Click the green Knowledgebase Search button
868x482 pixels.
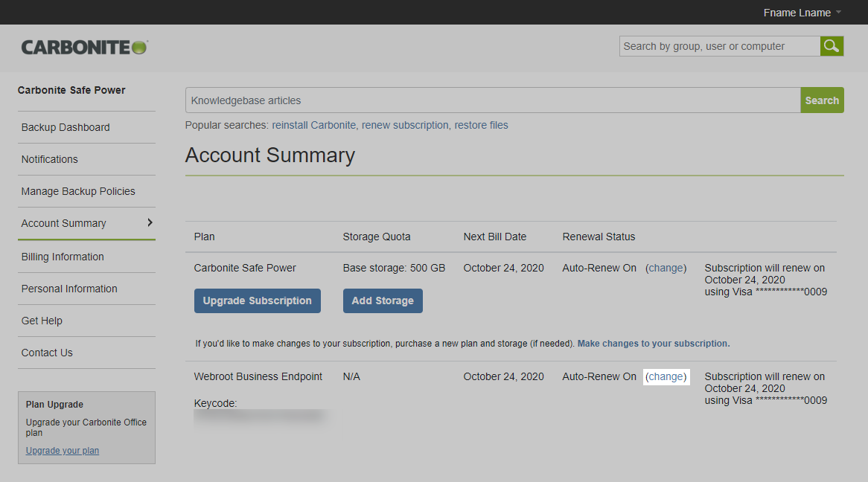[x=822, y=100]
